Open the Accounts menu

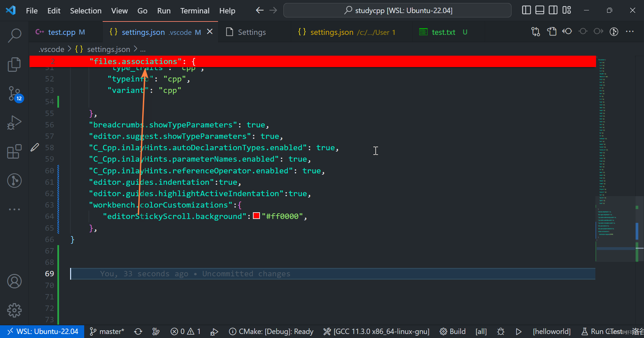point(14,281)
